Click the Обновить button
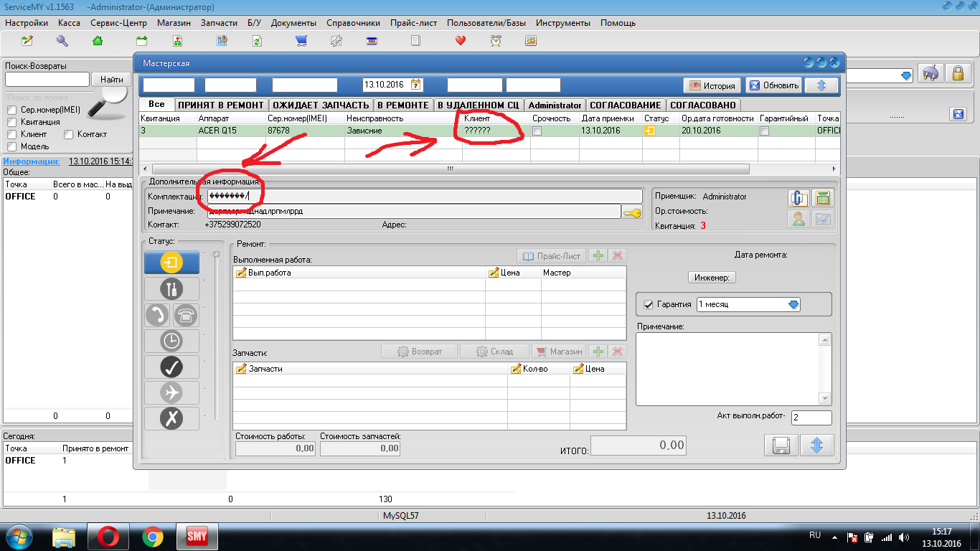This screenshot has width=980, height=551. [773, 85]
